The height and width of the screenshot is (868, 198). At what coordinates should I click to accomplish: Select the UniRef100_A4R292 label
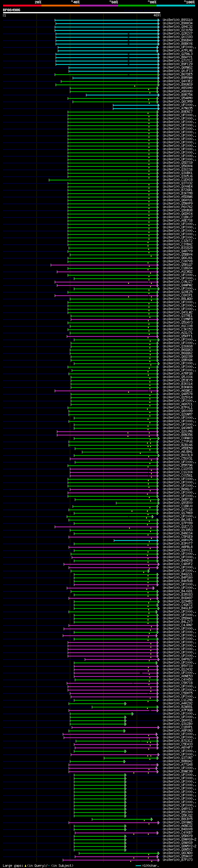click(177, 704)
